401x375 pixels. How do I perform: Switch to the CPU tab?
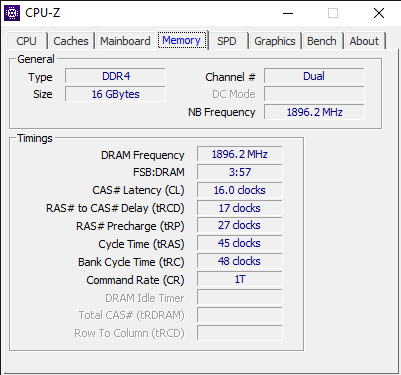point(26,41)
